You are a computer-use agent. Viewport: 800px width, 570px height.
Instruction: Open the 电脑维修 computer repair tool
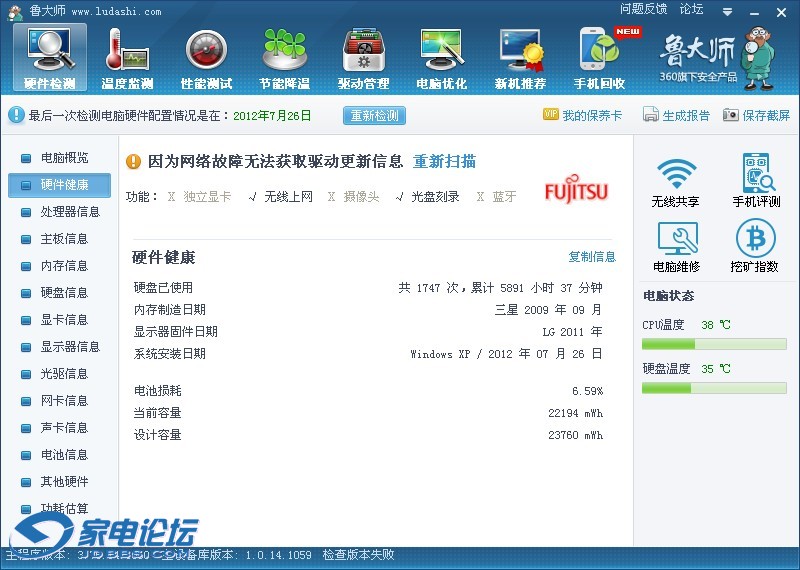[x=676, y=246]
